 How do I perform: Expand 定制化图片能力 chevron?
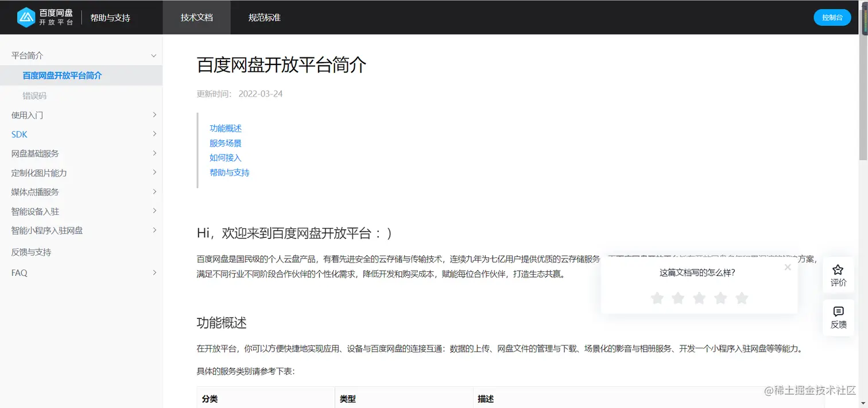pos(154,172)
